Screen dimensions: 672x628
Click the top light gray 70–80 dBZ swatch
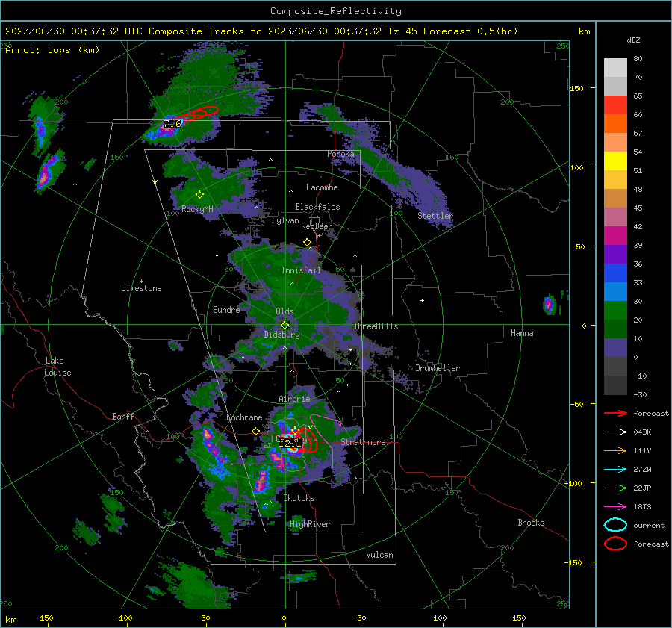[x=615, y=68]
